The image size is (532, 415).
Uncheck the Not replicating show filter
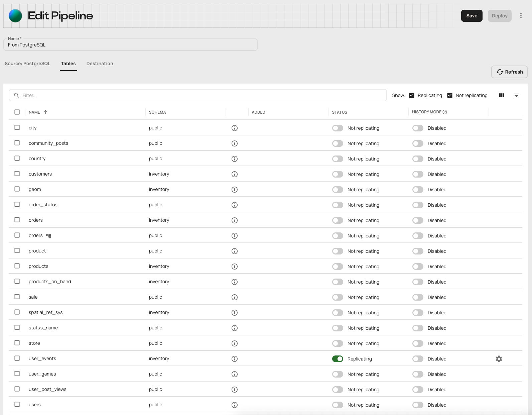[x=450, y=95]
